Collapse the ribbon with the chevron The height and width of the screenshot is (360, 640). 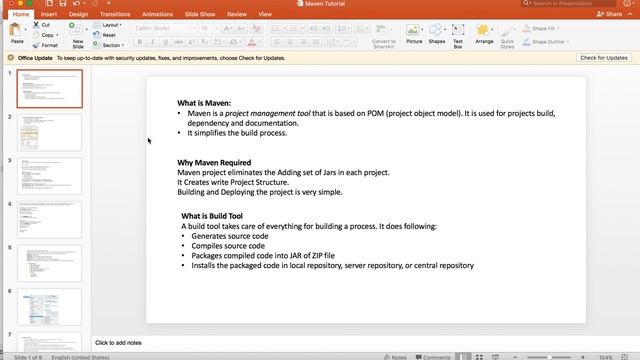click(630, 14)
